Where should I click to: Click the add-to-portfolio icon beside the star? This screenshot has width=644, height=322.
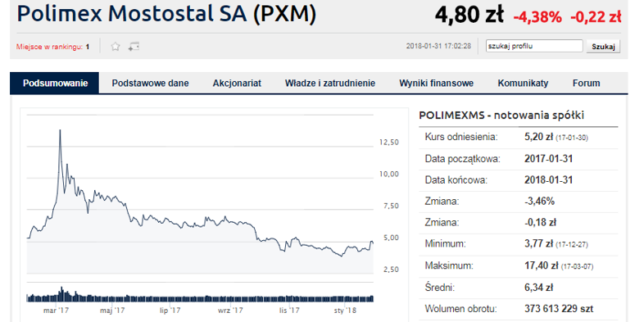(x=134, y=47)
